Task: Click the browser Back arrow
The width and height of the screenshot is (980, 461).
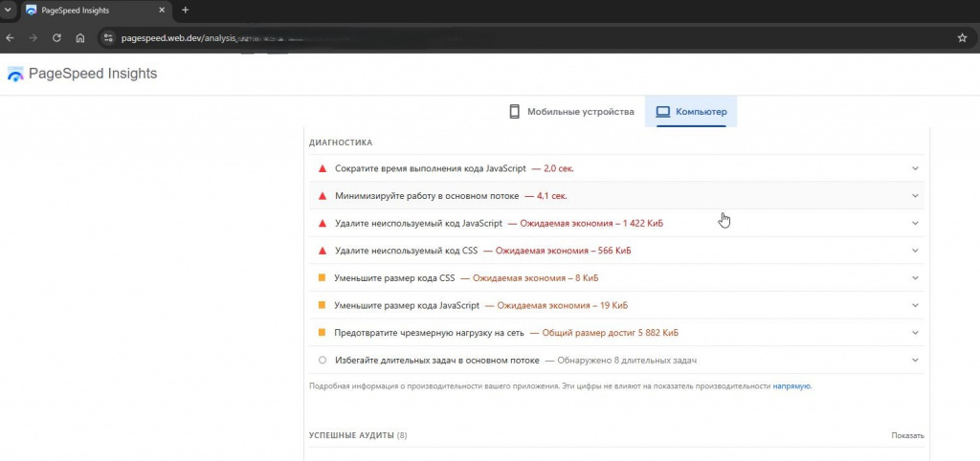Action: point(10,38)
